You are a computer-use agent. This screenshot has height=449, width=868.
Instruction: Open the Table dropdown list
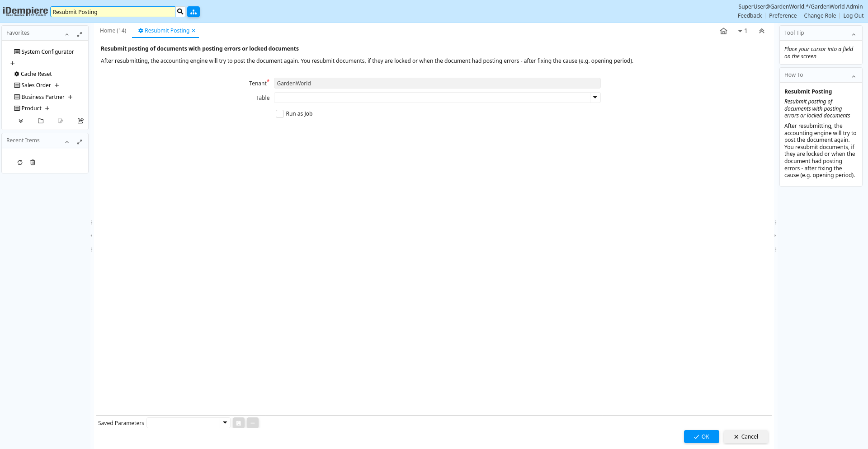point(595,98)
